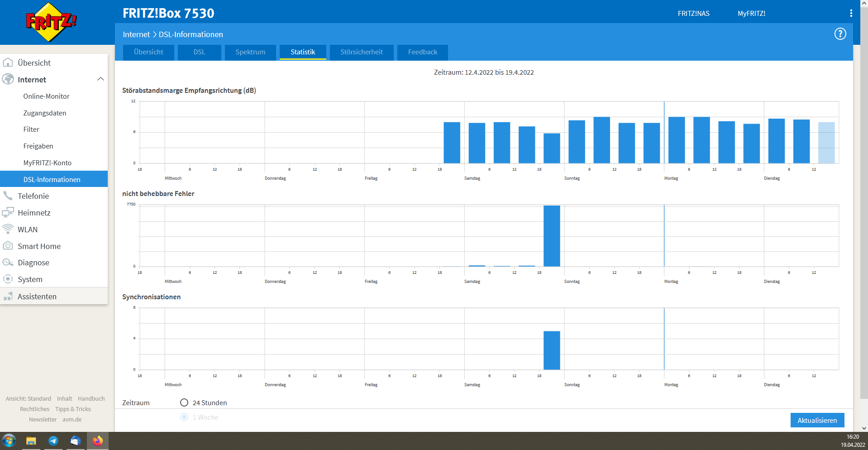Open Filter menu entry
The height and width of the screenshot is (450, 868).
click(31, 129)
